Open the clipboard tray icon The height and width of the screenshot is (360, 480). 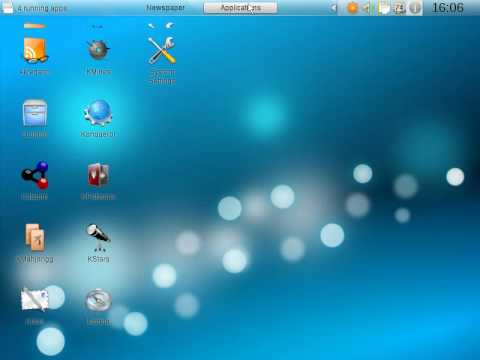tap(384, 8)
